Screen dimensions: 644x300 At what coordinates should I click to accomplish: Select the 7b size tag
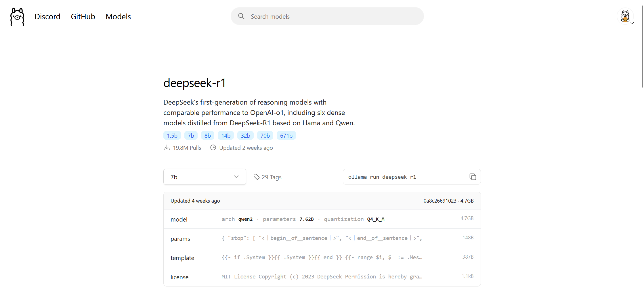[191, 136]
